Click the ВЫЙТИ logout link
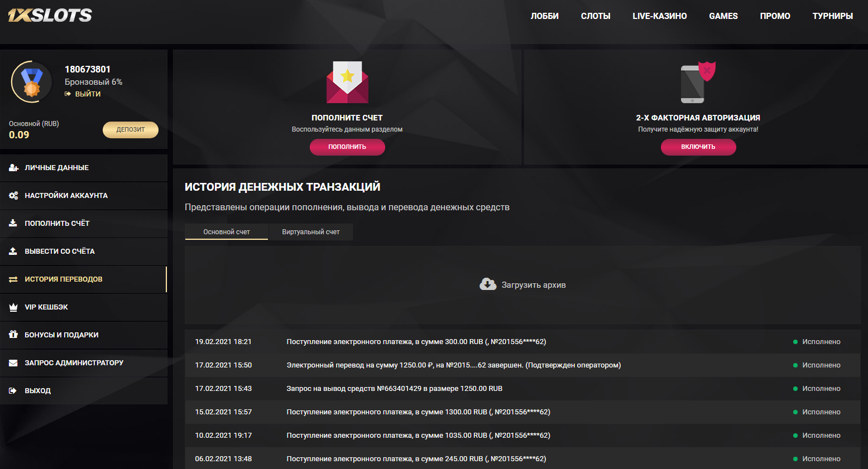Image resolution: width=868 pixels, height=469 pixels. 88,94
